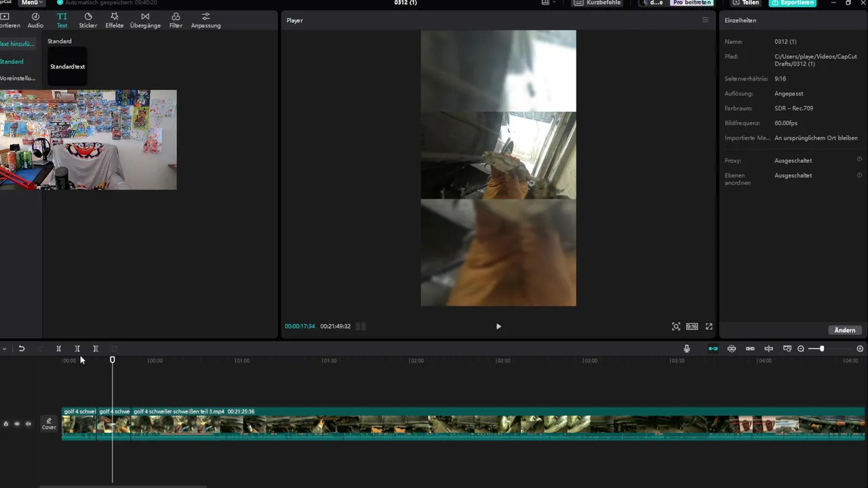The width and height of the screenshot is (868, 488).
Task: Click the Split tool icon
Action: tap(58, 348)
